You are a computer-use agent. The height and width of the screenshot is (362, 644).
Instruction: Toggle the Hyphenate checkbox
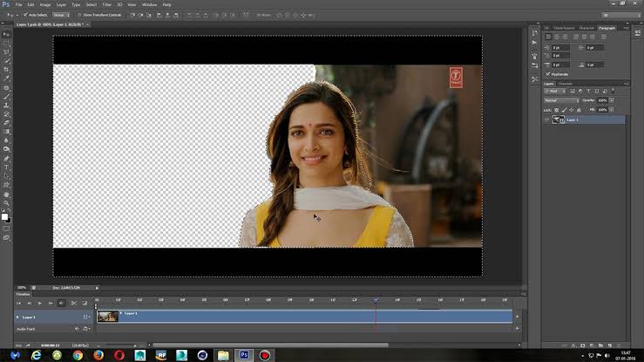[x=548, y=74]
